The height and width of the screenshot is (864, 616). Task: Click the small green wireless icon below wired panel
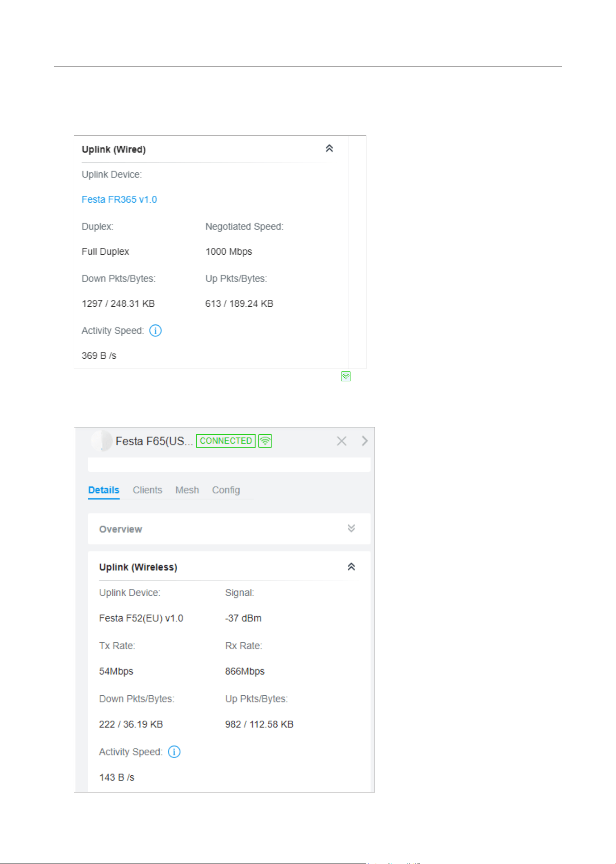click(x=346, y=376)
